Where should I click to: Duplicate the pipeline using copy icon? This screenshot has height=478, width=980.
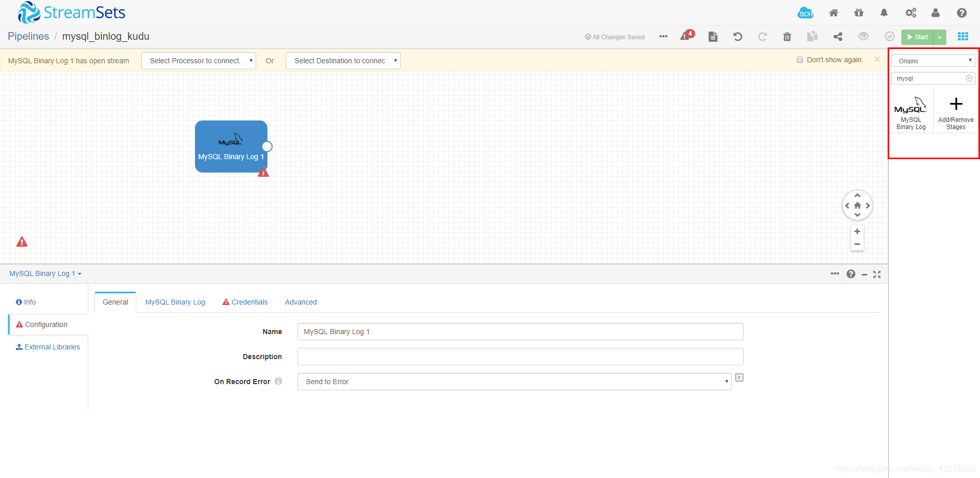[813, 37]
